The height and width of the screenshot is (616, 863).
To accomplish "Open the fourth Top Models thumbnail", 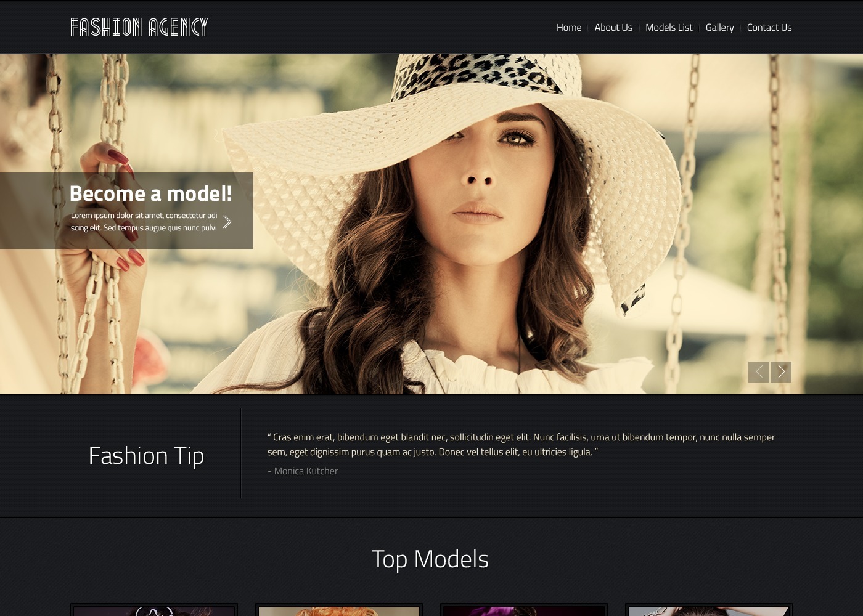I will [709, 610].
